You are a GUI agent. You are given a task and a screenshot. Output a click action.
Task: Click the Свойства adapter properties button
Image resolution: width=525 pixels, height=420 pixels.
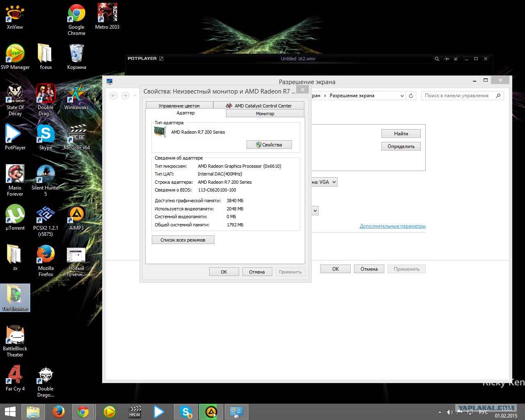click(269, 145)
